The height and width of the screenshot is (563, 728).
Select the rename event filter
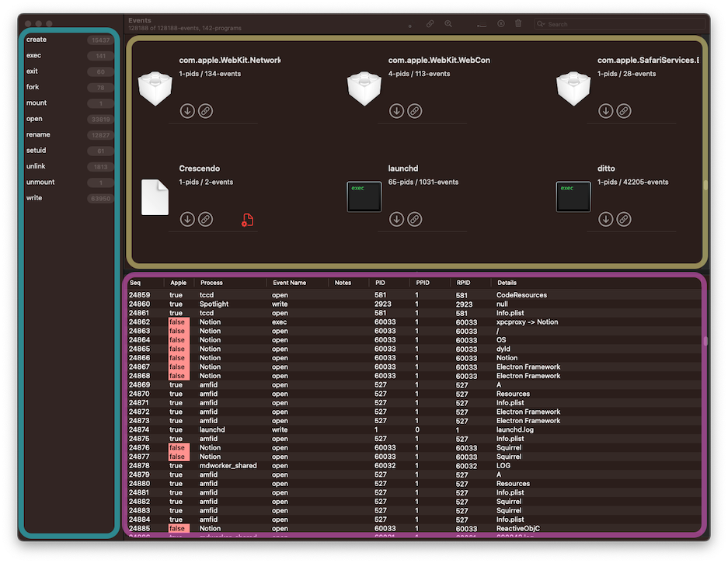[x=68, y=134]
